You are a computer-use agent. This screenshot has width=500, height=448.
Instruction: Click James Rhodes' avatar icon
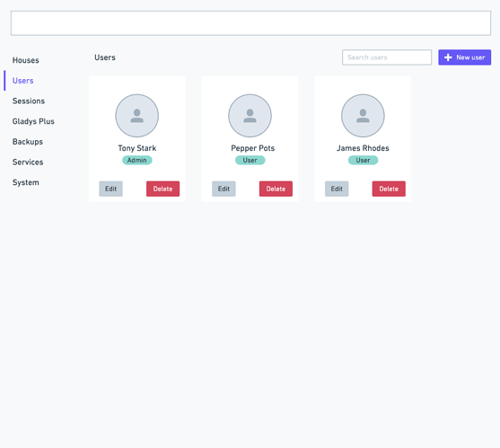pyautogui.click(x=363, y=116)
